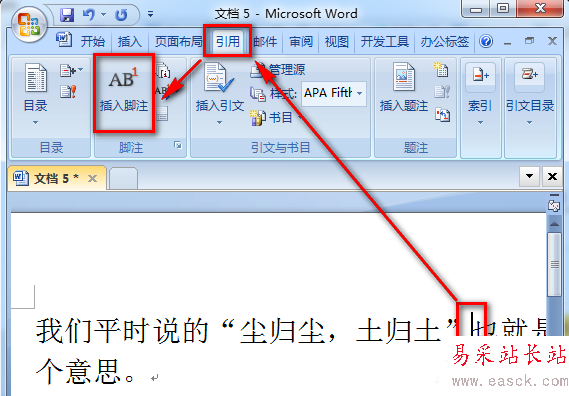Screen dimensions: 569x396
Task: Open the Undo history dropdown arrow
Action: (x=104, y=15)
